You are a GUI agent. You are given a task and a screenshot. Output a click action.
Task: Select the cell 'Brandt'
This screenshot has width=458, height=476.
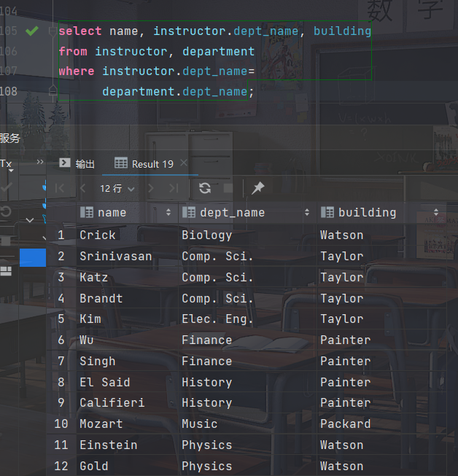[127, 298]
